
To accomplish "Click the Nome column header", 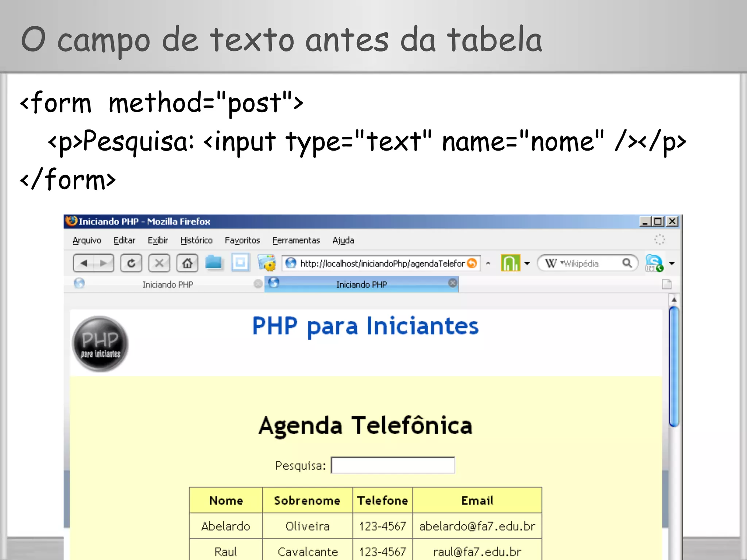I will pyautogui.click(x=226, y=500).
